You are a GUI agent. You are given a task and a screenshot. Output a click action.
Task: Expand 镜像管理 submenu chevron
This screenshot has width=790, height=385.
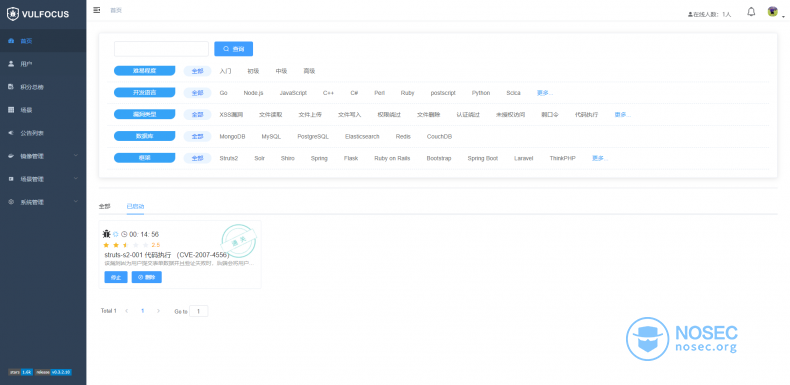click(x=76, y=156)
